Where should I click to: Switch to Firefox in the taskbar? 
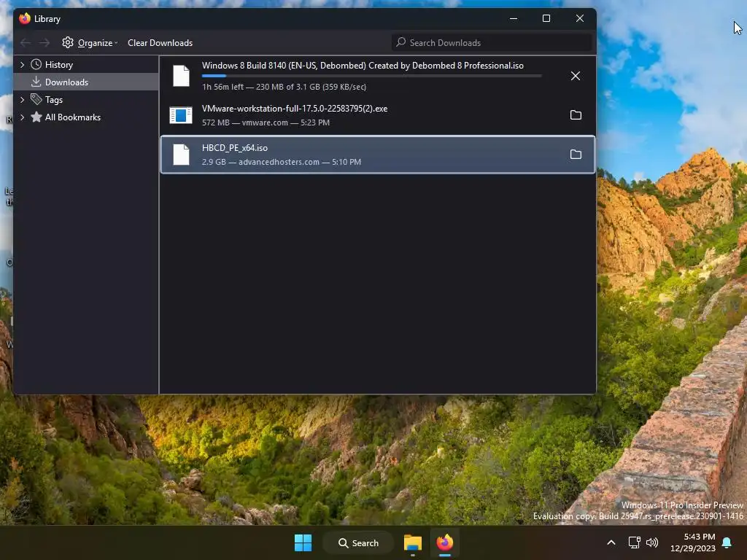445,542
